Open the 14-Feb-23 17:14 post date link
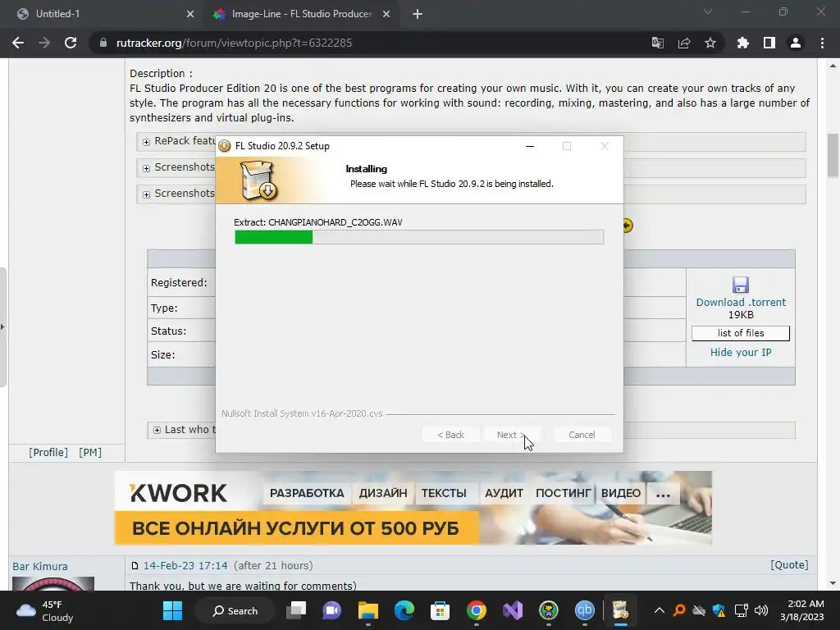Screen dimensions: 840x630 pos(185,566)
